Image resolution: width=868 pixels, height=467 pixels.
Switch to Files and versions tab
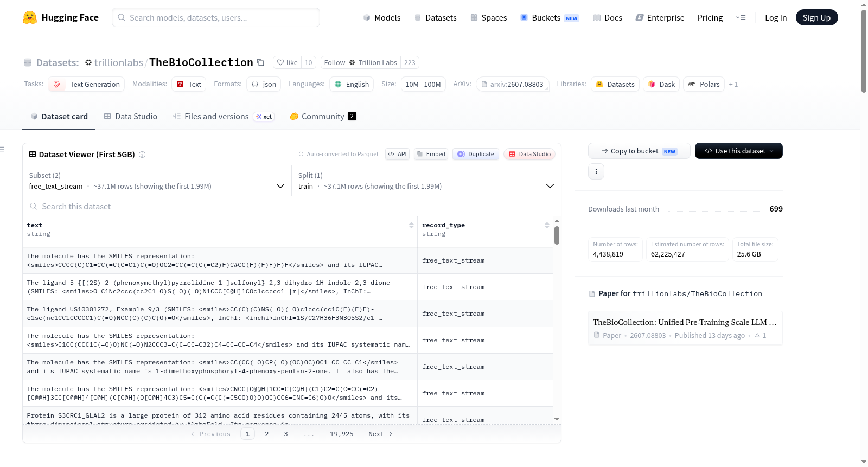click(223, 116)
